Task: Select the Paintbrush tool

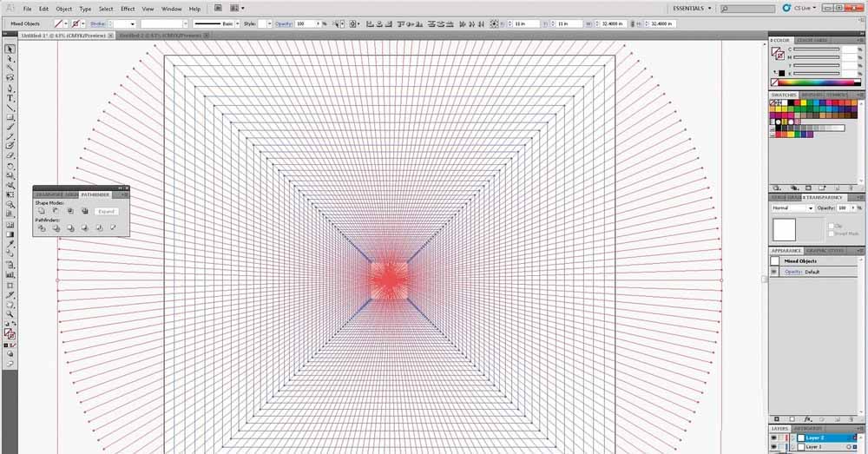Action: coord(10,128)
